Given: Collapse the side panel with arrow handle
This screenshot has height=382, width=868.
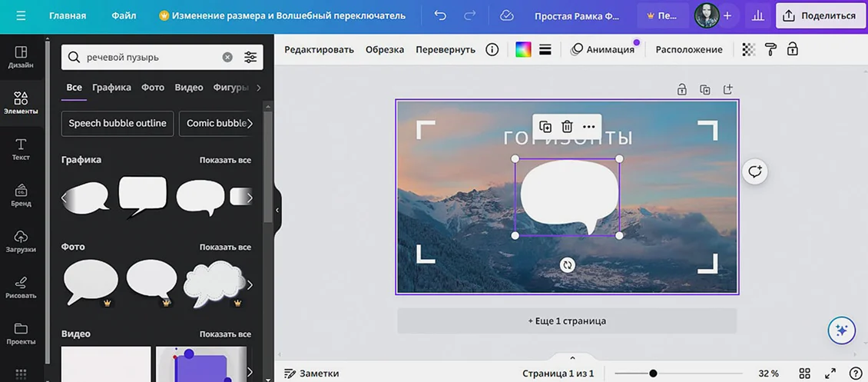Looking at the screenshot, I should pyautogui.click(x=277, y=211).
